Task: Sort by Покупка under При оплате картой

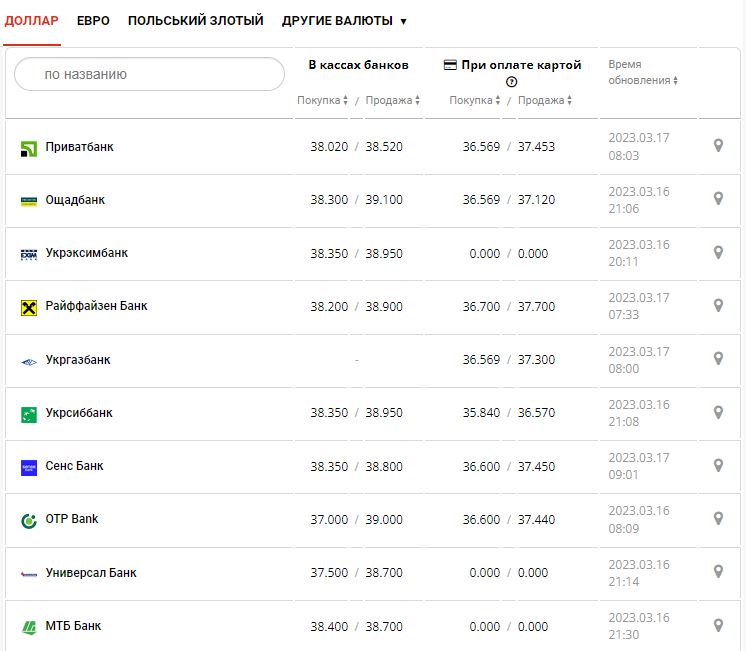Action: 474,100
